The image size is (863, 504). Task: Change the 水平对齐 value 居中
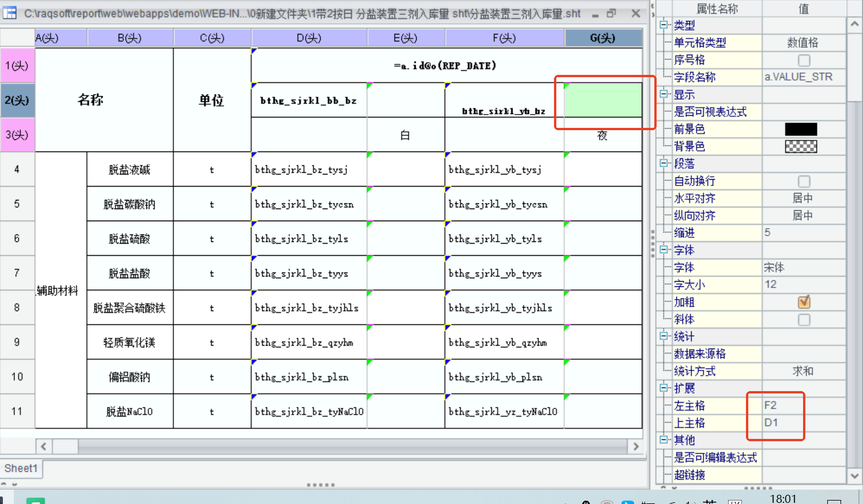pos(804,198)
